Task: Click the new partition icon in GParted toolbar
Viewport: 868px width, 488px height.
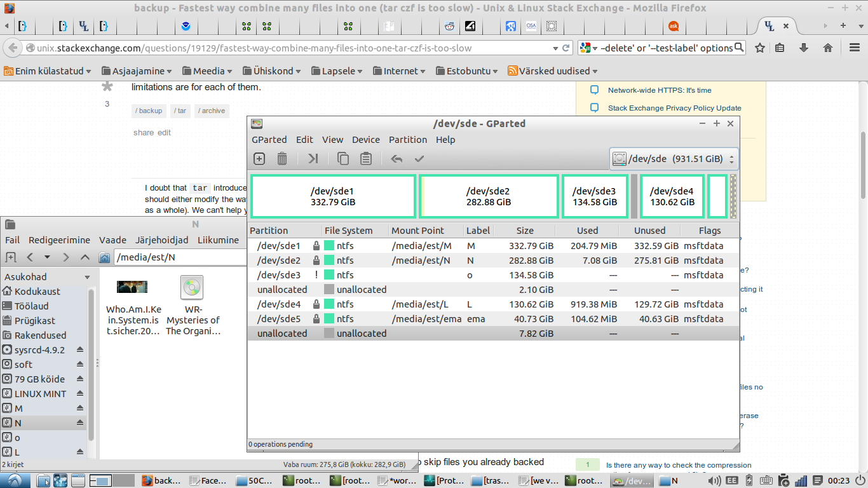Action: (259, 159)
